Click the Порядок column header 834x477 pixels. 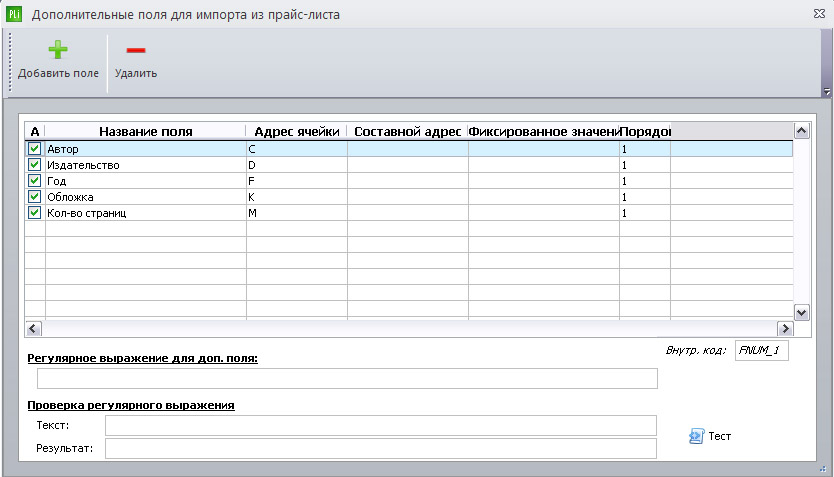point(645,131)
